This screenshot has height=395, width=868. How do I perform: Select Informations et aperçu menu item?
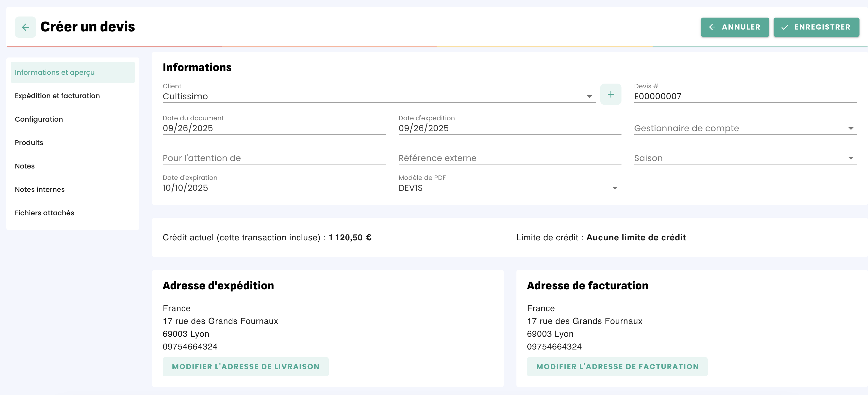pos(55,72)
